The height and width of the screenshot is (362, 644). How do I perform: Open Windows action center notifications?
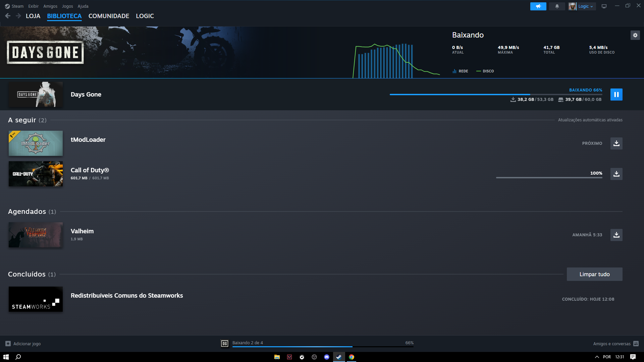[x=633, y=357]
